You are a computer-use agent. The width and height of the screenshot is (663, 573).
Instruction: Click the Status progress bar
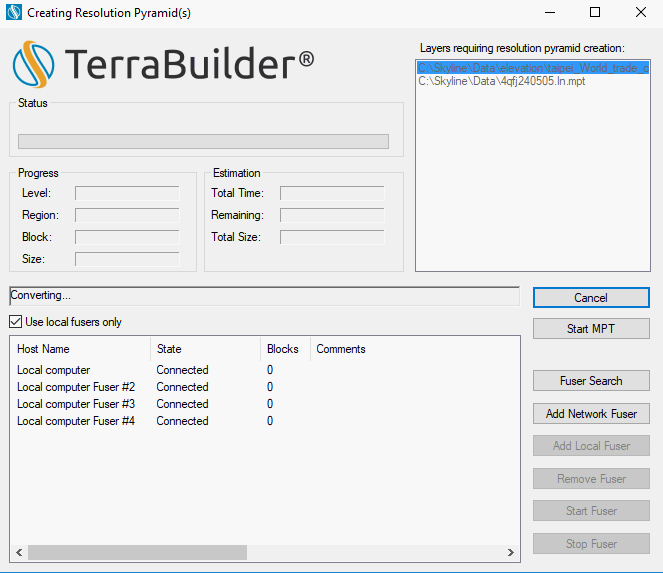pos(203,141)
